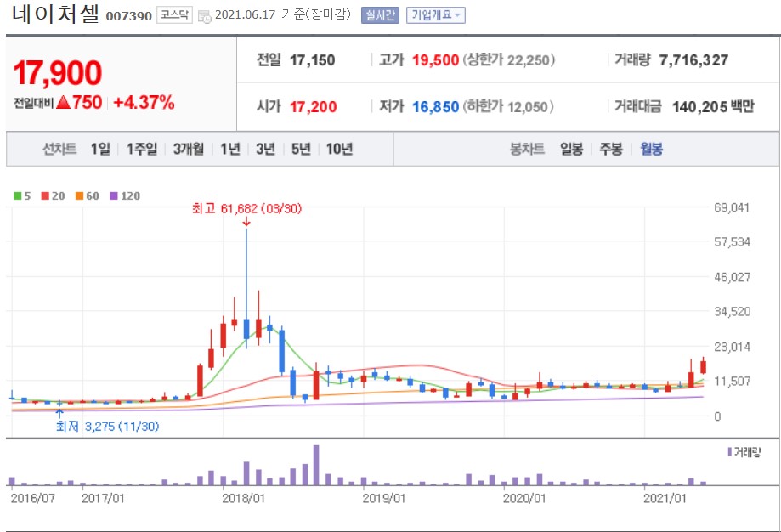Click the 69,041 price axis label

click(x=732, y=207)
